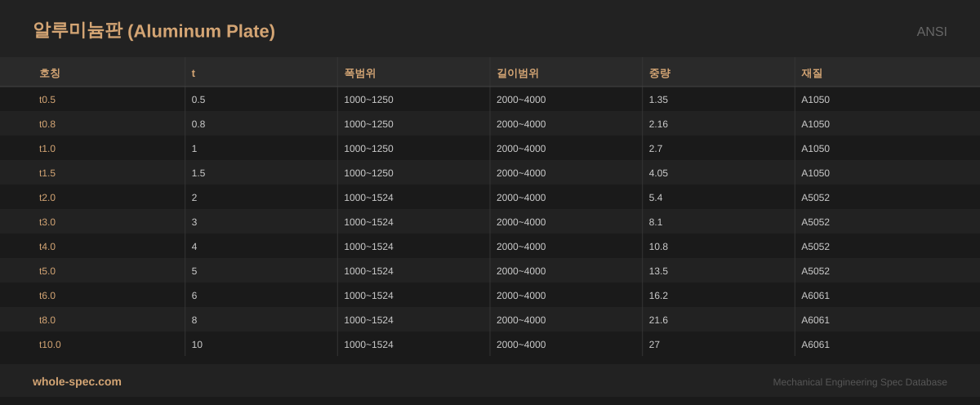Click the 재질 column header

pos(812,73)
